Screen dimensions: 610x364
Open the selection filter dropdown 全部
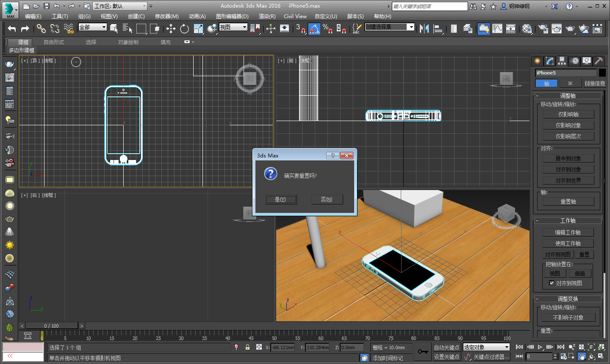coord(93,27)
